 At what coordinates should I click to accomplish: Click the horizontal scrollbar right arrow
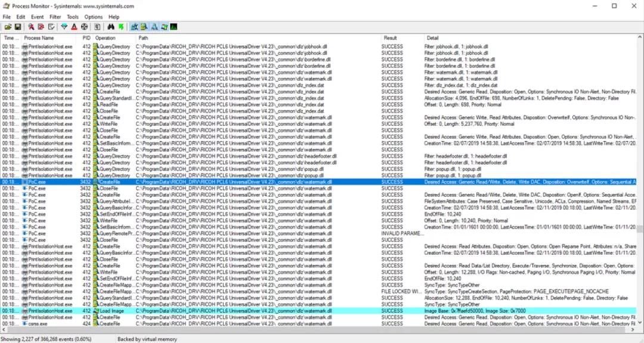pos(634,330)
